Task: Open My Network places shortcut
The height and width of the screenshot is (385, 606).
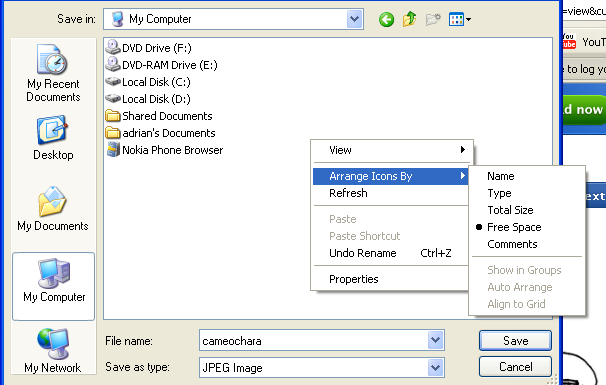Action: pyautogui.click(x=53, y=351)
